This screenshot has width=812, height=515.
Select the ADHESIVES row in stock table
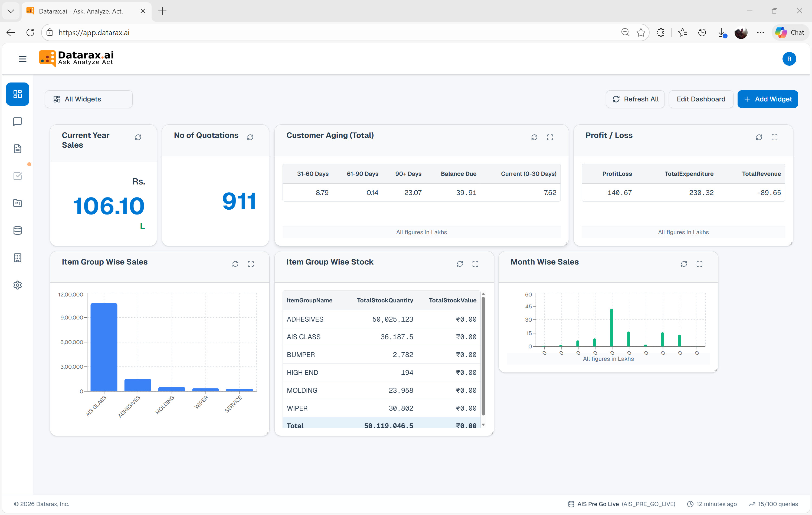pos(381,319)
